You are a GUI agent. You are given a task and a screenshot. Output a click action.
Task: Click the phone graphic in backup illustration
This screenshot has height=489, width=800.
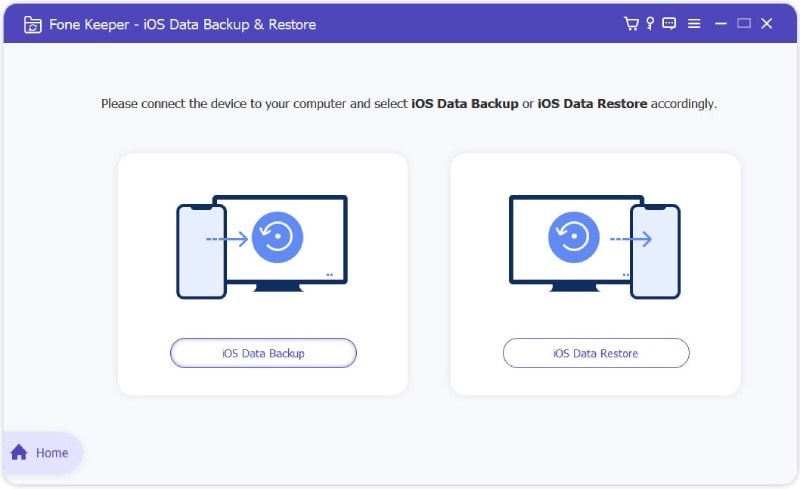[x=202, y=252]
